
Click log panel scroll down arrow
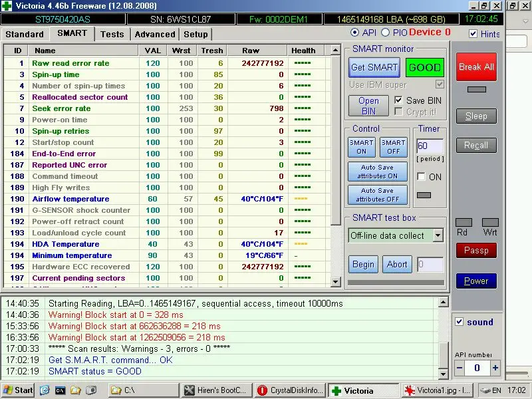pos(443,374)
